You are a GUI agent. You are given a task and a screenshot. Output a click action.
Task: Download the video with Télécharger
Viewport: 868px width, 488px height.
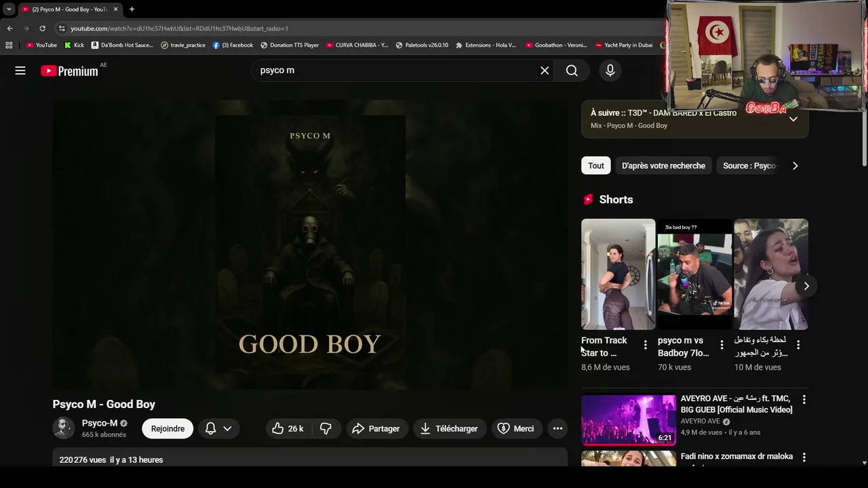click(450, 428)
